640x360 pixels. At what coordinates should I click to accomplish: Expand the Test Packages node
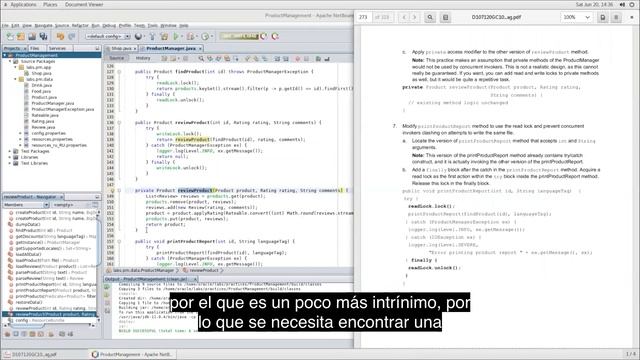point(10,151)
